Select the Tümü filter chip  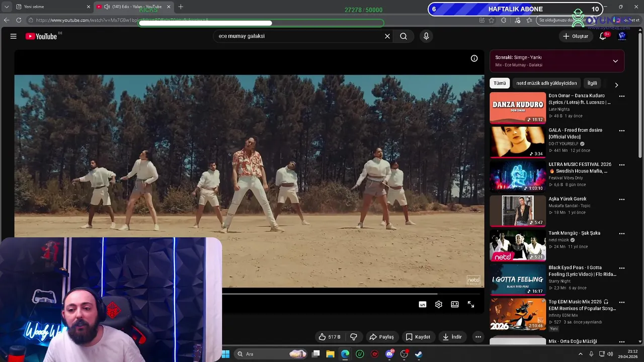[500, 83]
